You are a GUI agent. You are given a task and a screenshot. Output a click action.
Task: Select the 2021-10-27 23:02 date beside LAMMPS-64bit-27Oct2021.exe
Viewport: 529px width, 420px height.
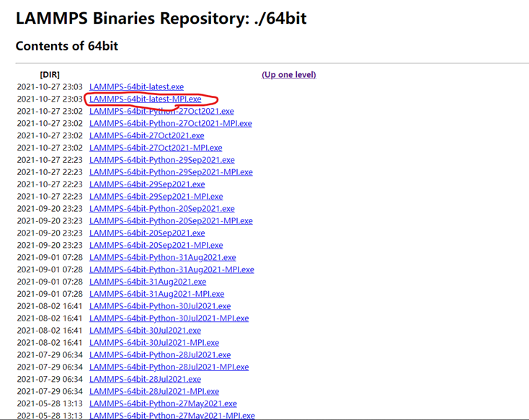(x=50, y=135)
